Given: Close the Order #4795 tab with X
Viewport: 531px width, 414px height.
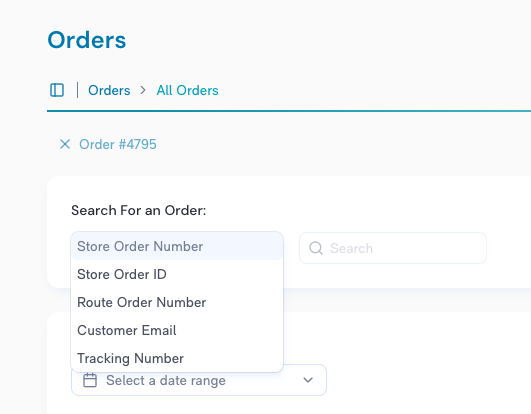Looking at the screenshot, I should click(65, 144).
